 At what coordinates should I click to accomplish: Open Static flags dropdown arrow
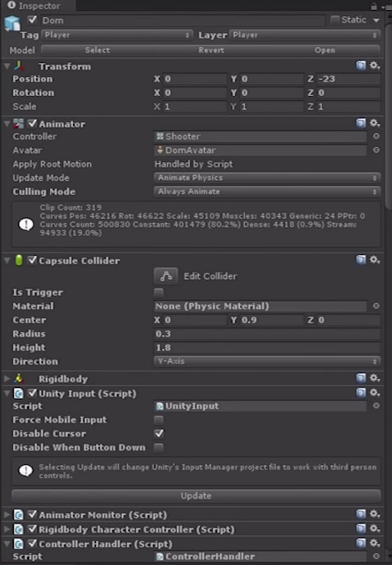[376, 20]
